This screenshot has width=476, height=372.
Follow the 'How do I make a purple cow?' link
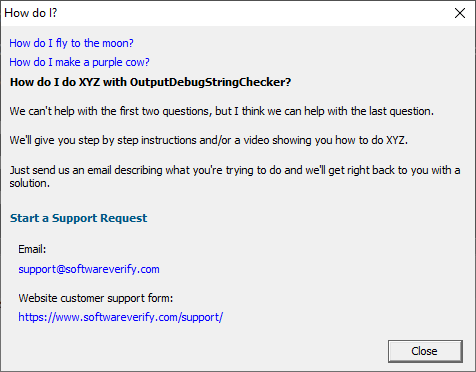click(x=79, y=62)
